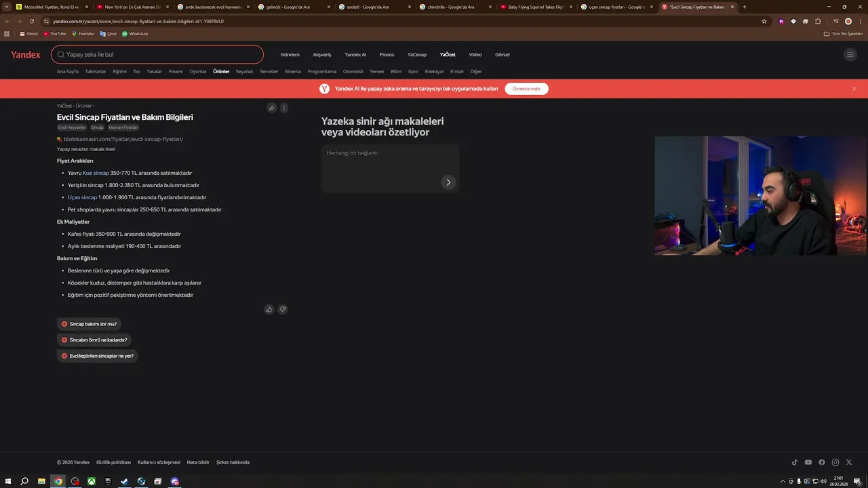Click the share icon above the article

pyautogui.click(x=272, y=108)
